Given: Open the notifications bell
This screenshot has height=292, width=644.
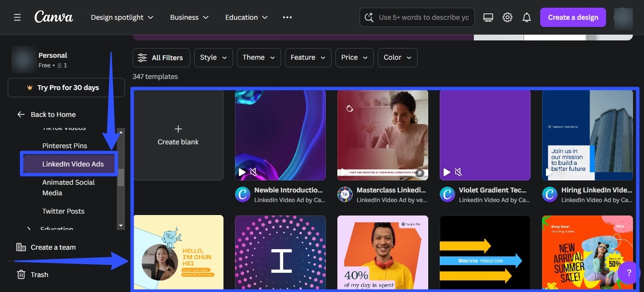Looking at the screenshot, I should [527, 17].
